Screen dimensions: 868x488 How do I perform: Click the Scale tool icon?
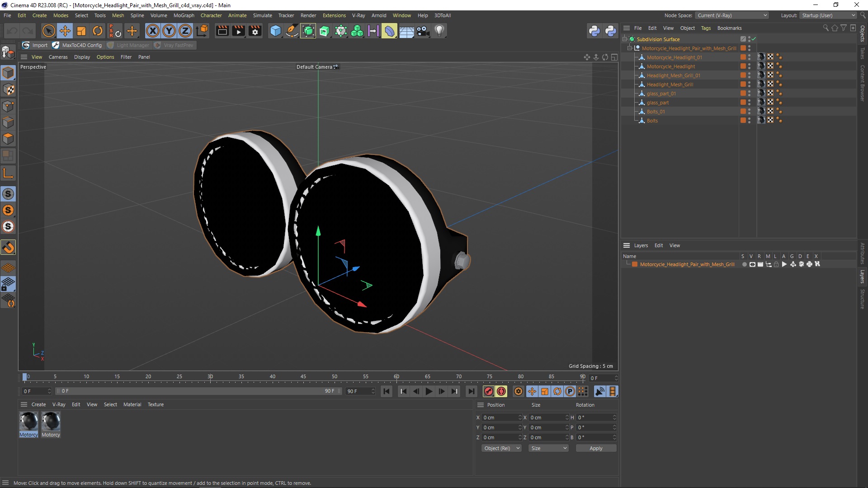pos(81,31)
